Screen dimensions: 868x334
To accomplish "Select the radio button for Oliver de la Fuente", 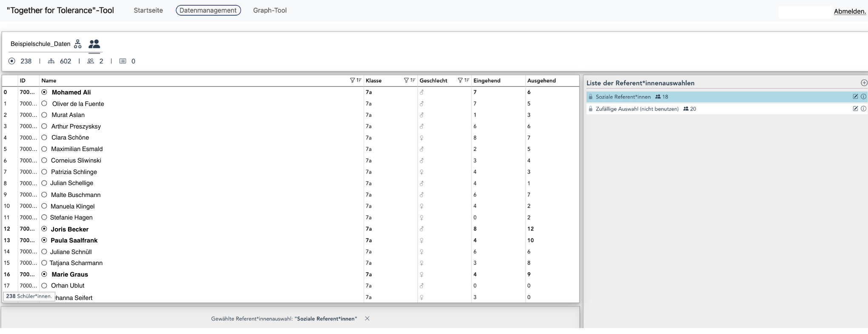I will tap(44, 103).
